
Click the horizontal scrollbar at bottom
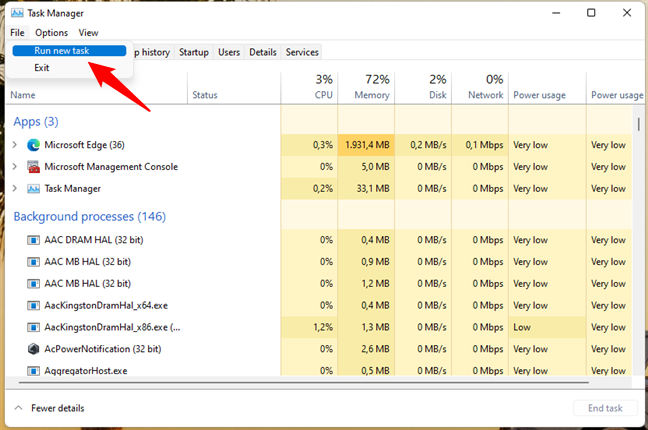point(304,383)
